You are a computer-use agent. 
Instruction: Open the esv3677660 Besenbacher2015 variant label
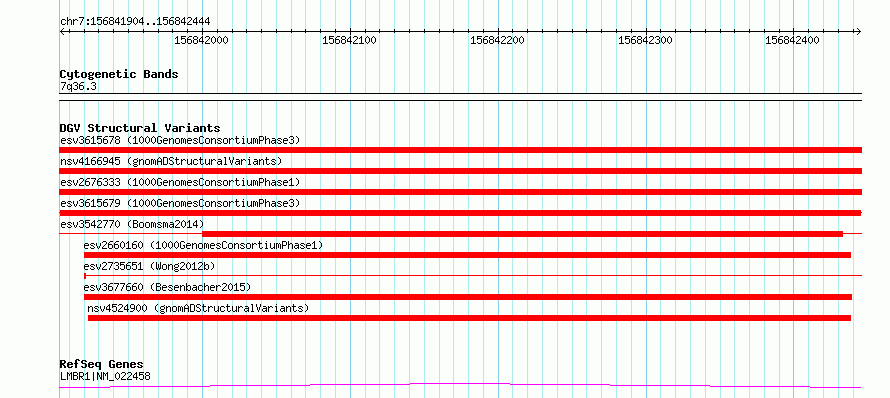click(x=167, y=287)
